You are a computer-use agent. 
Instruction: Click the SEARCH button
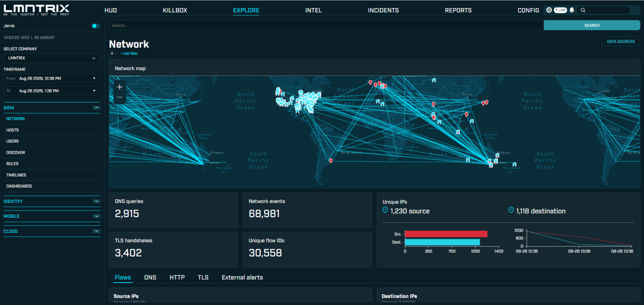[x=592, y=25]
